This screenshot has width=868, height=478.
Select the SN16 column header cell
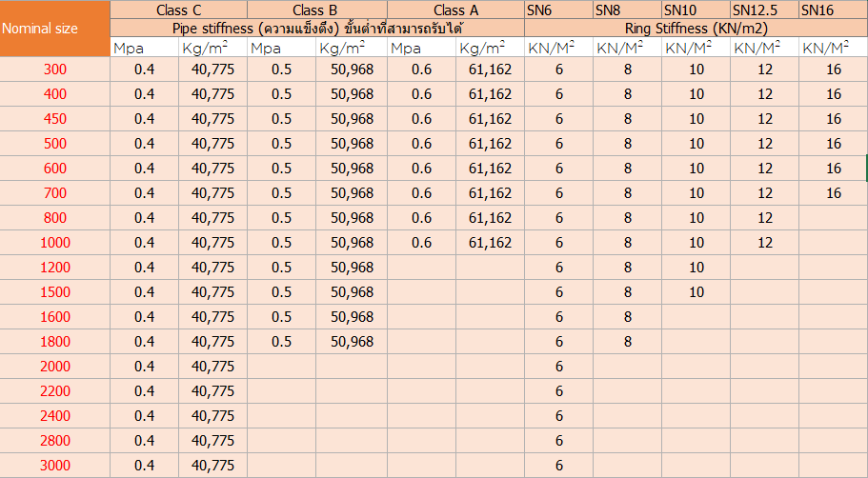(833, 10)
